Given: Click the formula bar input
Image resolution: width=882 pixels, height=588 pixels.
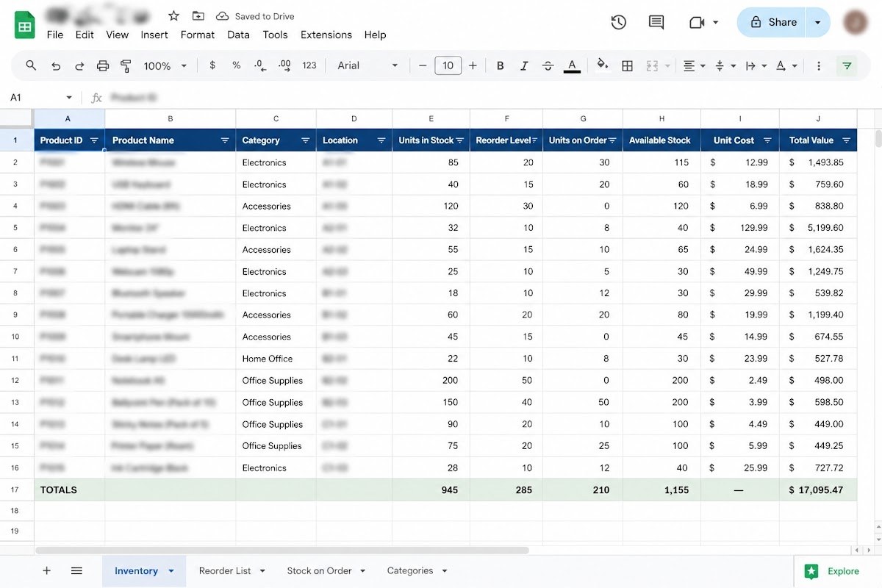Looking at the screenshot, I should (485, 97).
